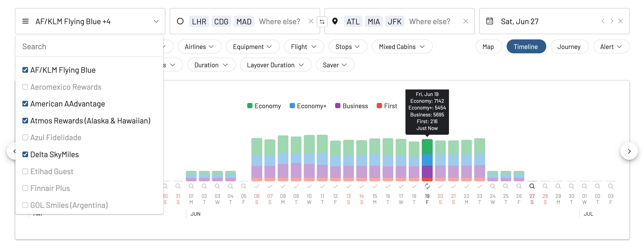Click the refresh icon below Jun 19

coord(427,186)
